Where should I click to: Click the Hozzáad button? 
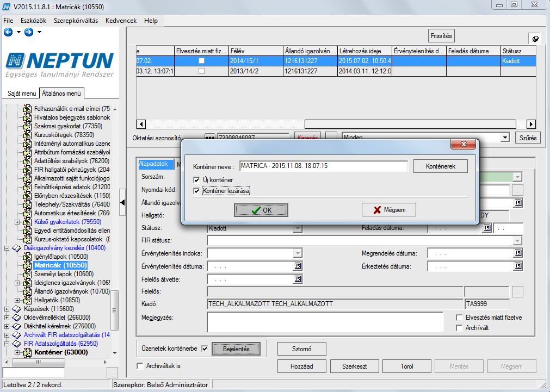click(302, 366)
